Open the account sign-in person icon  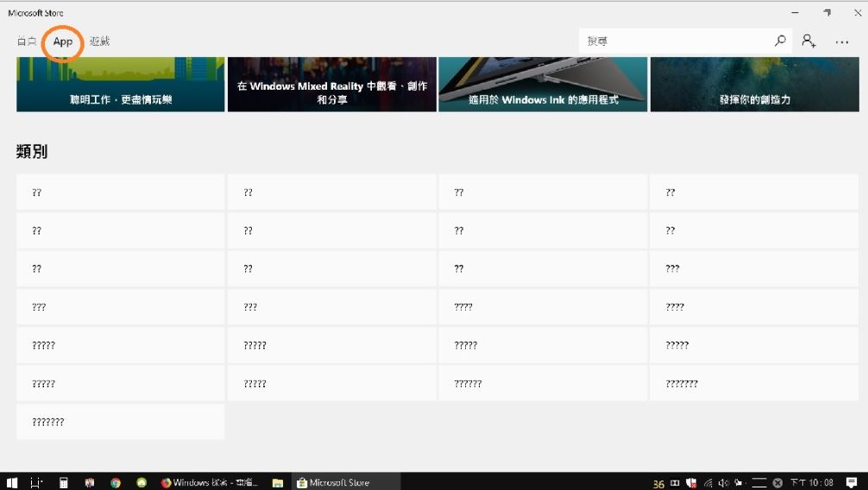click(x=808, y=41)
